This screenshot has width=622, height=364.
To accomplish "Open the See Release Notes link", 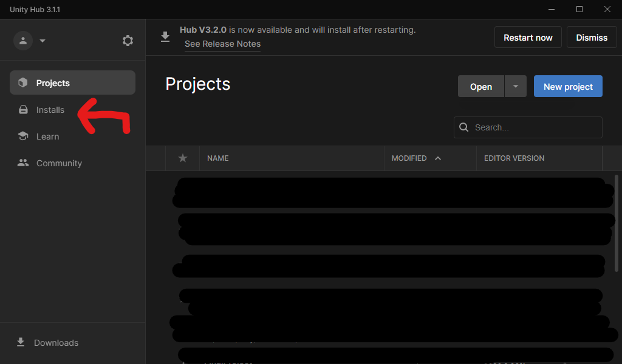I will click(222, 44).
